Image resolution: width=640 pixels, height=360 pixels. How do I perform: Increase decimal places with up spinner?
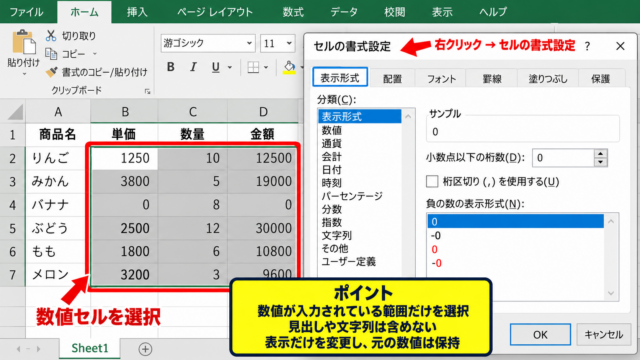point(600,154)
